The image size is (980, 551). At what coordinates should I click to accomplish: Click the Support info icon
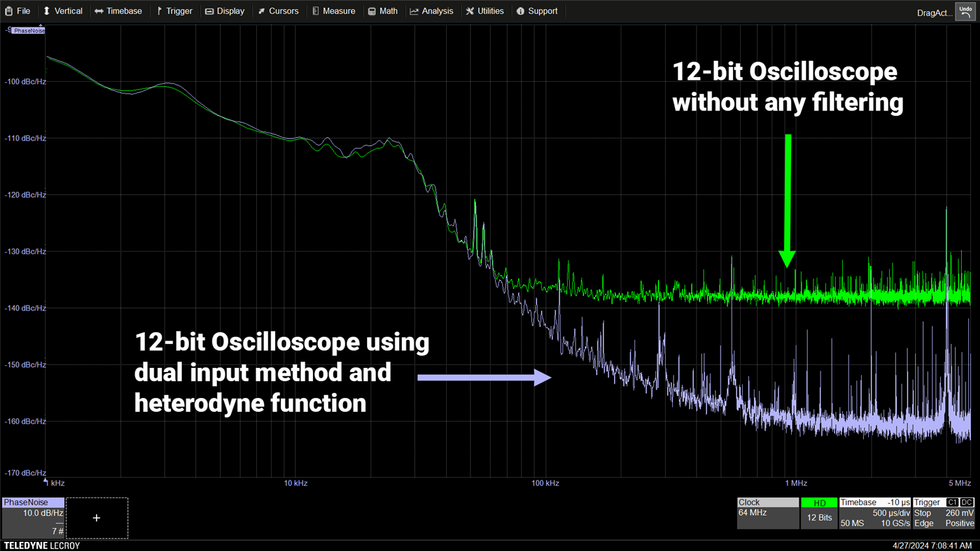pos(520,11)
